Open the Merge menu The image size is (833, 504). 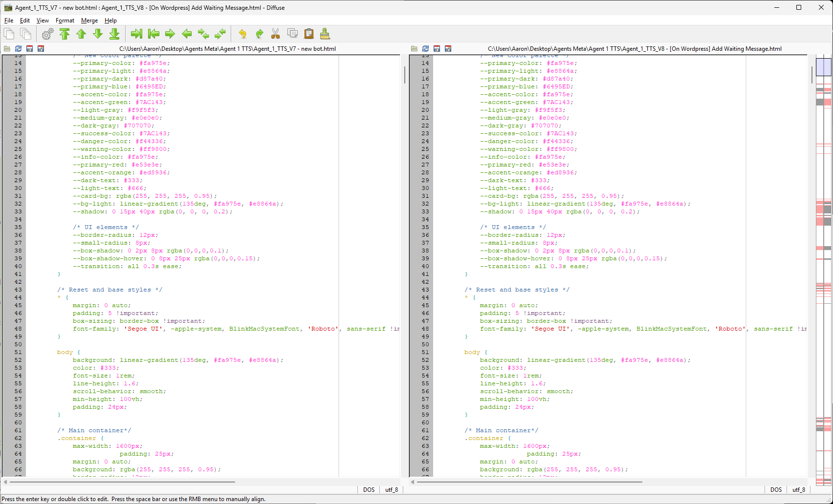click(89, 21)
